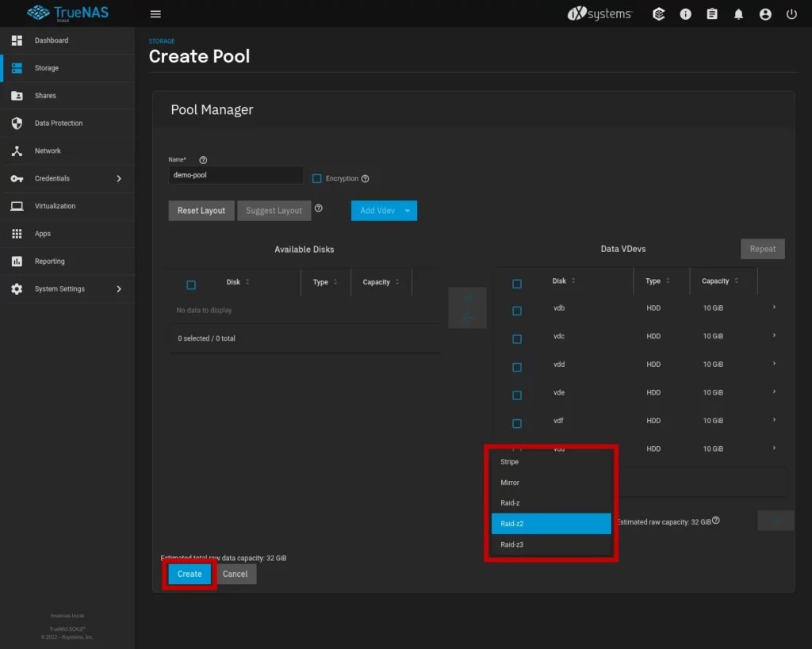Select the vdb disk checkbox

pos(517,310)
